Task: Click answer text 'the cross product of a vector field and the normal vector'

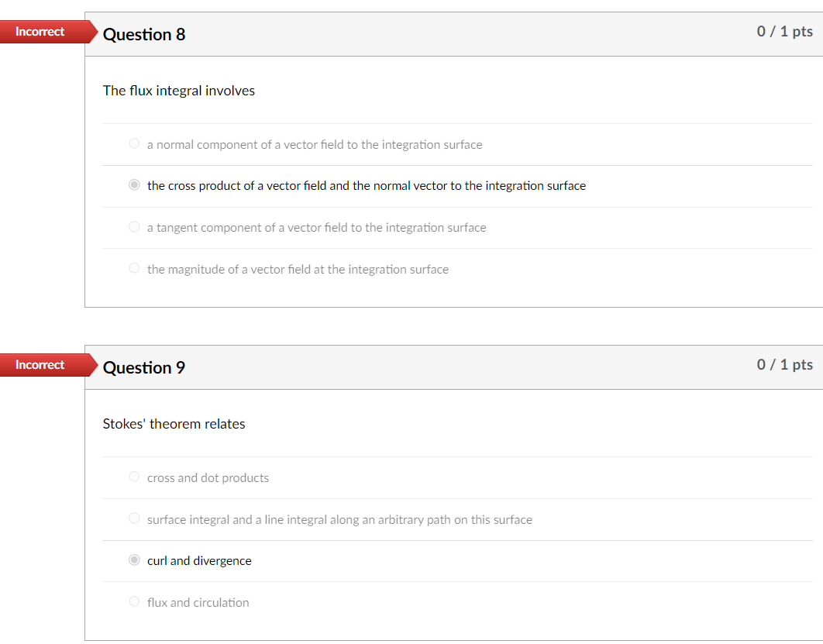Action: pos(298,186)
